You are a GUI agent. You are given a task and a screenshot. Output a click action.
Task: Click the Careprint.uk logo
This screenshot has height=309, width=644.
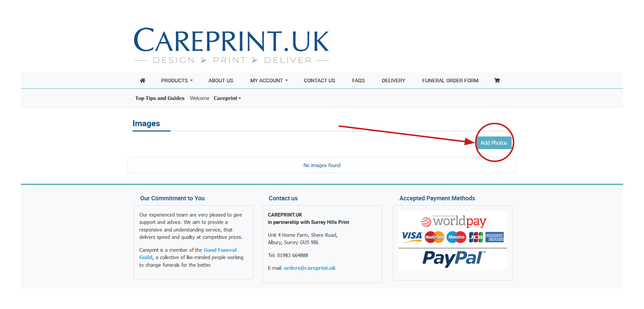pos(231,46)
